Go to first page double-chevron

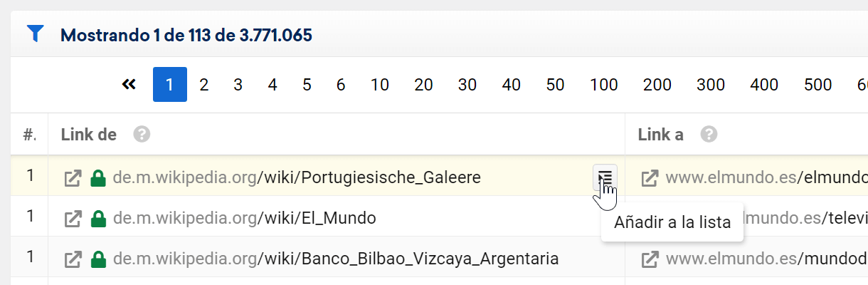(x=129, y=85)
